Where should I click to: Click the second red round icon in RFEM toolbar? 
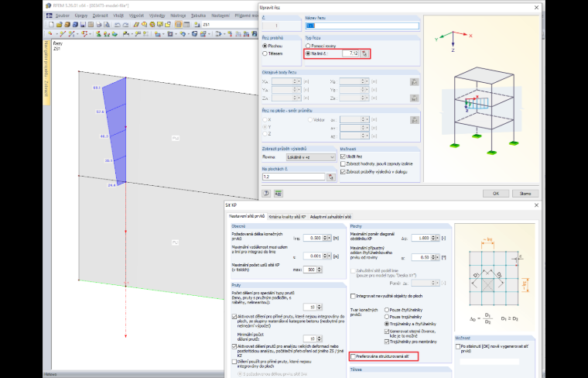[x=152, y=24]
